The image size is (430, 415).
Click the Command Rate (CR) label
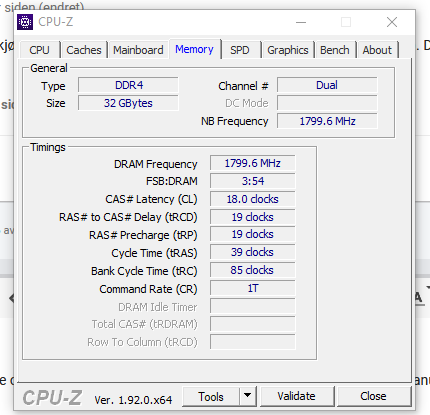pyautogui.click(x=148, y=289)
